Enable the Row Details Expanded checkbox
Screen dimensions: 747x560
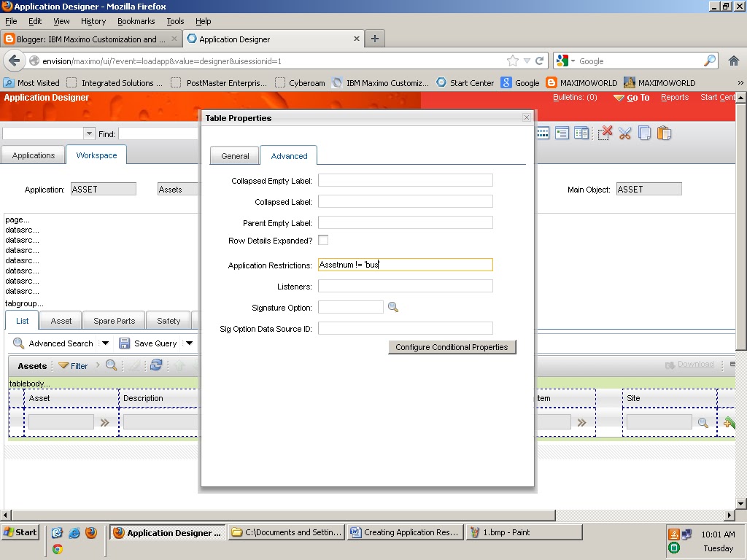click(x=322, y=238)
